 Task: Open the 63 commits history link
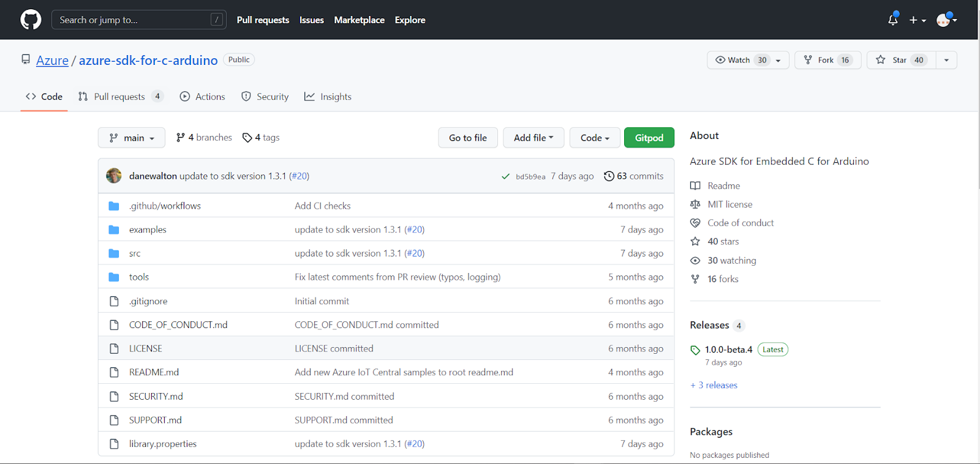pyautogui.click(x=633, y=176)
